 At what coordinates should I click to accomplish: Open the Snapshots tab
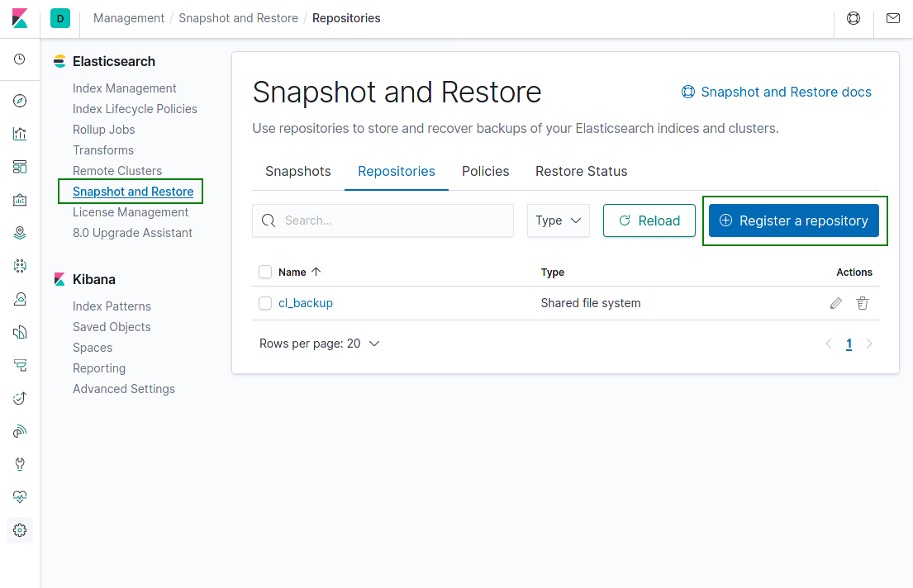pyautogui.click(x=297, y=171)
